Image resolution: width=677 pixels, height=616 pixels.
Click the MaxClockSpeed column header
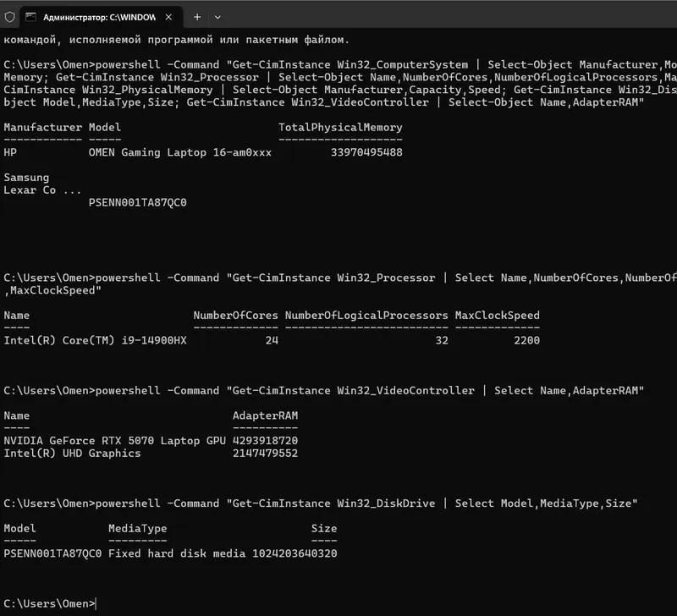click(x=498, y=316)
